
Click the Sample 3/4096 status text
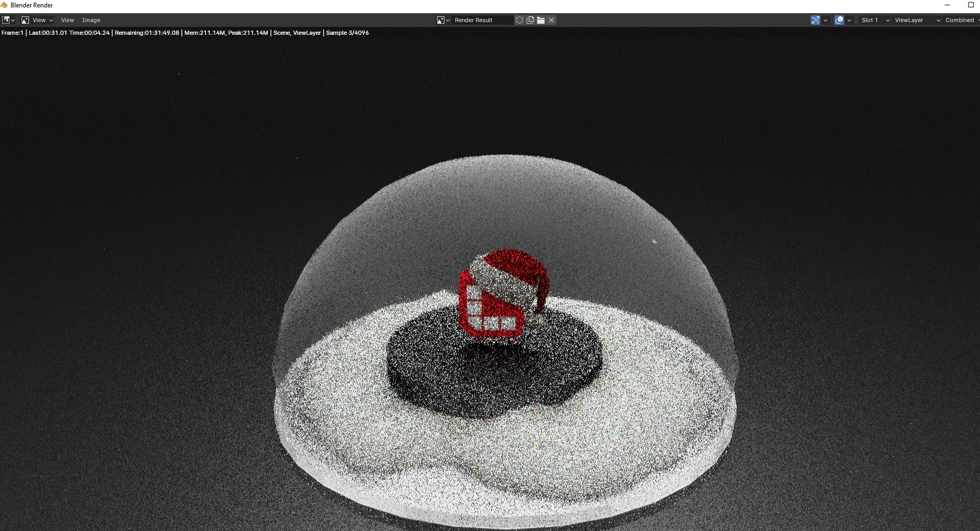347,33
